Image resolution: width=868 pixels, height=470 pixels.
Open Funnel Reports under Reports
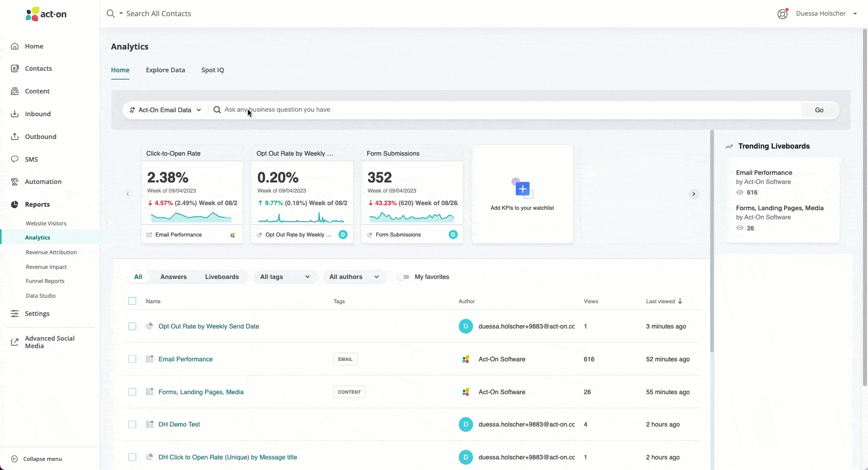[45, 281]
